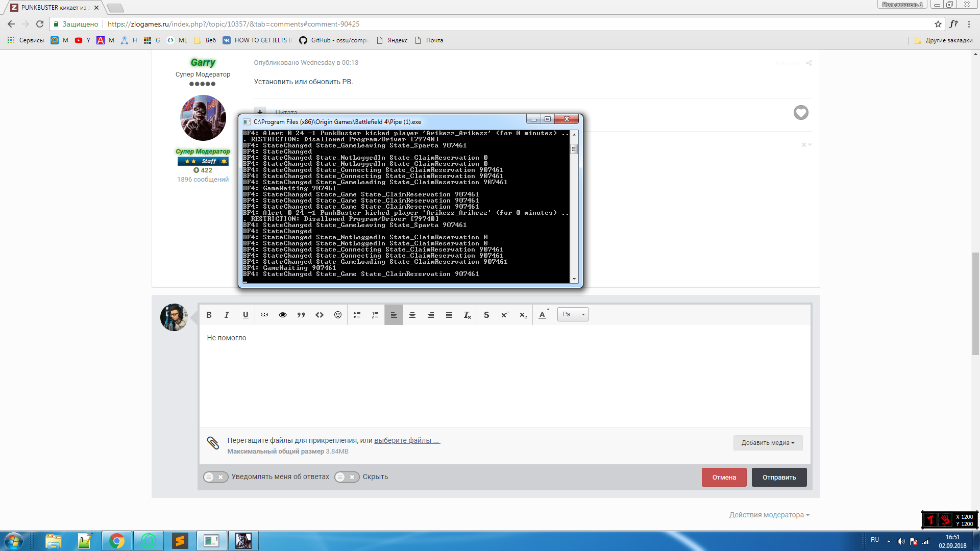Open the Сервисы apps bookmark
This screenshot has width=980, height=551.
pos(26,40)
